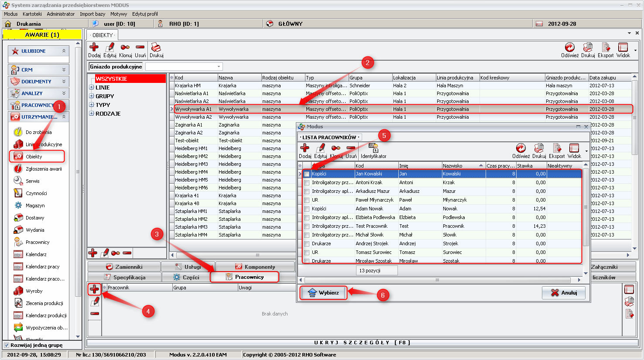Screen dimensions: 644x360
Task: Open the Kartoteki menu
Action: [32, 14]
